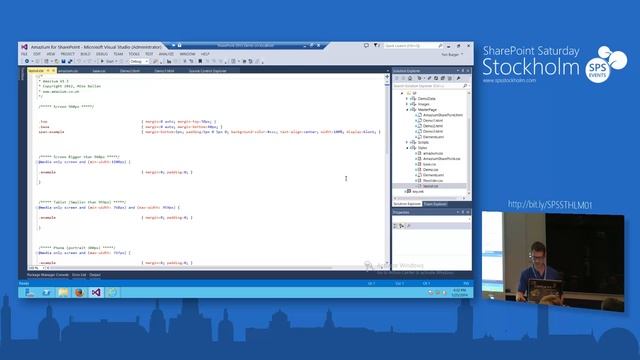Open the HELP menu
The width and height of the screenshot is (640, 360).
[205, 54]
